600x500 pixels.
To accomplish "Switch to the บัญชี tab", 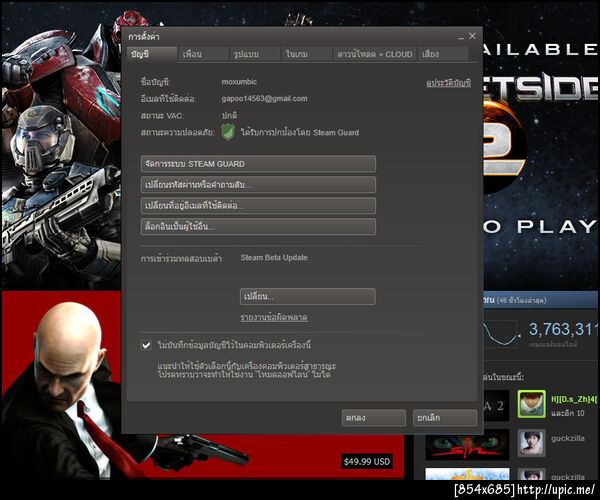I will (x=152, y=54).
